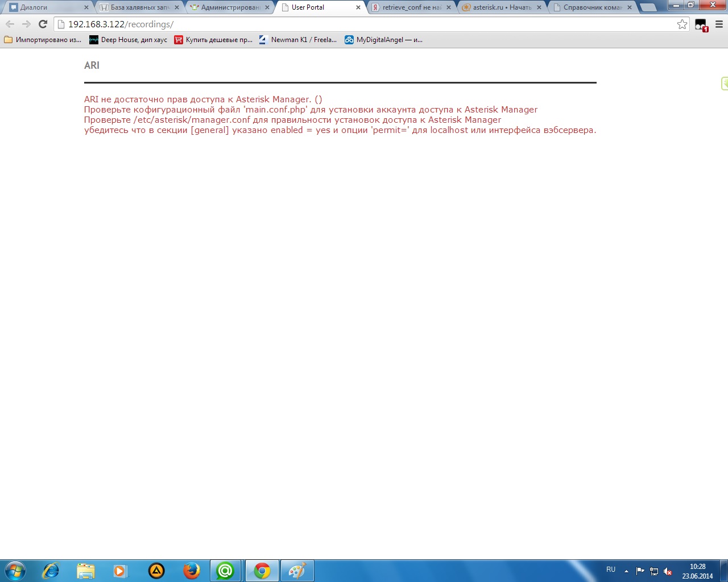Switch the RU input language indicator

click(x=610, y=569)
